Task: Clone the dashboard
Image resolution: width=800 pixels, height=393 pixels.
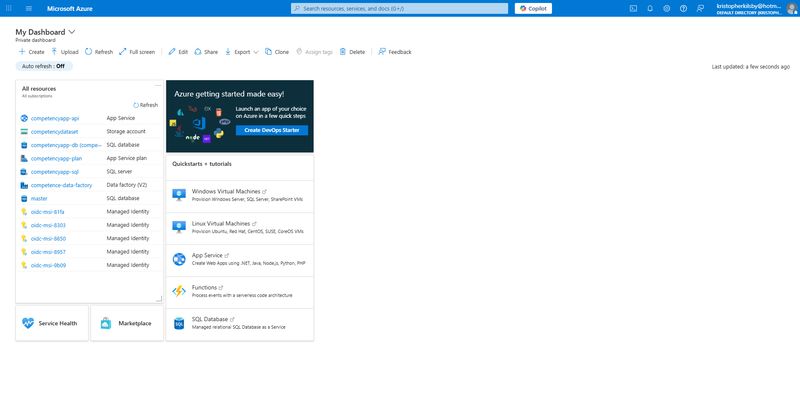Action: (x=277, y=52)
